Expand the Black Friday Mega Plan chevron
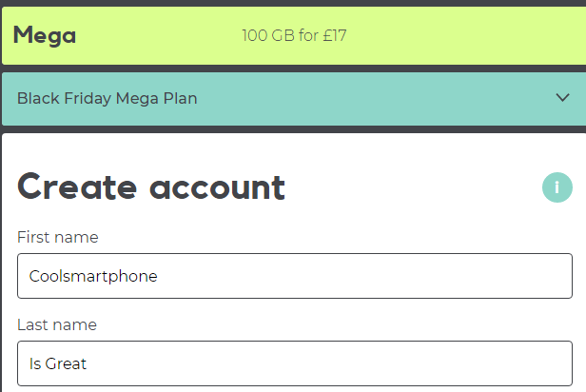 click(x=562, y=98)
